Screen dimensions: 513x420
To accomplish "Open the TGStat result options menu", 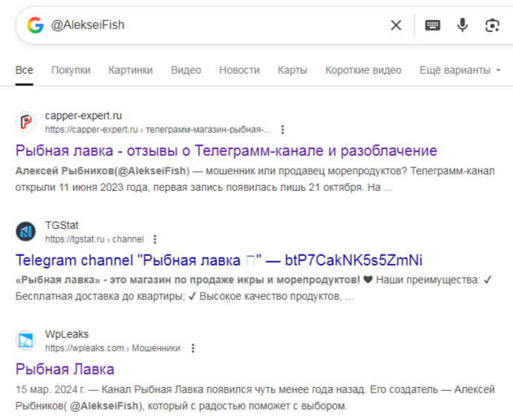I will [155, 239].
